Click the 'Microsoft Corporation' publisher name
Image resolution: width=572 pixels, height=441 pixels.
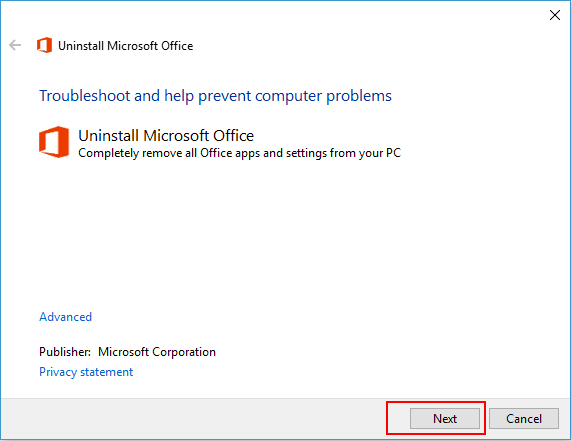[157, 352]
